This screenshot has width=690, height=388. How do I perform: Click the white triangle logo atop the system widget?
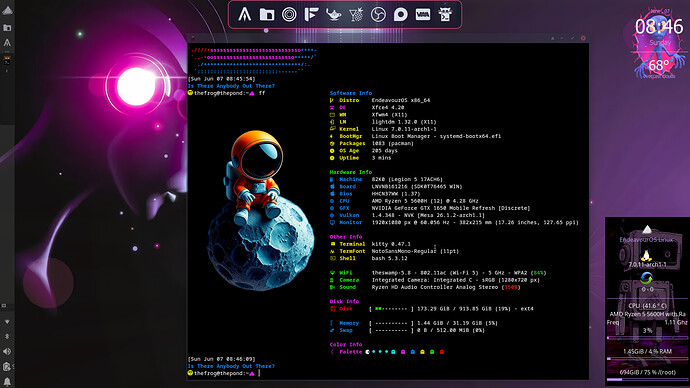(x=647, y=229)
